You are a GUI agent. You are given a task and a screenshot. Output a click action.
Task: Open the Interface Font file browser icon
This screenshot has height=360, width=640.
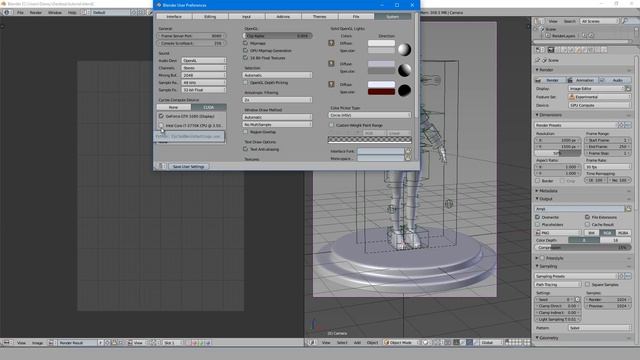pyautogui.click(x=407, y=151)
